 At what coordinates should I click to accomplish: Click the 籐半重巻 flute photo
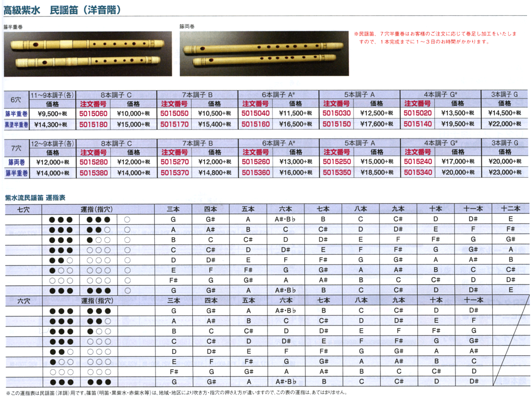tap(88, 54)
